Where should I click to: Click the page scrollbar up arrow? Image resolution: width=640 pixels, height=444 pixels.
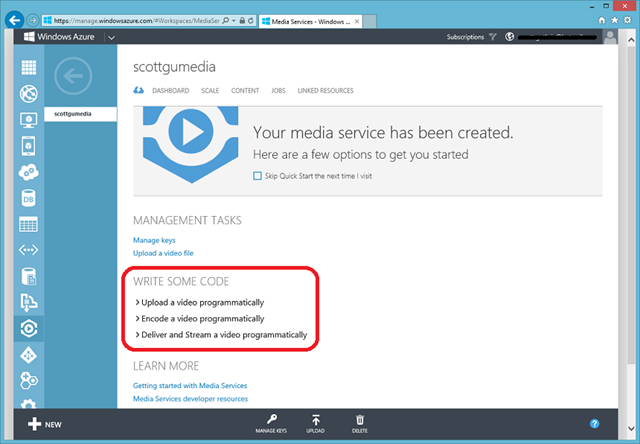(x=631, y=40)
